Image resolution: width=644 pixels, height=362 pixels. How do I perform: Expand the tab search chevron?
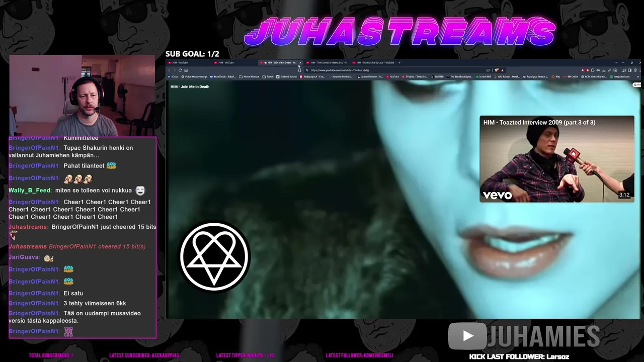[616, 63]
